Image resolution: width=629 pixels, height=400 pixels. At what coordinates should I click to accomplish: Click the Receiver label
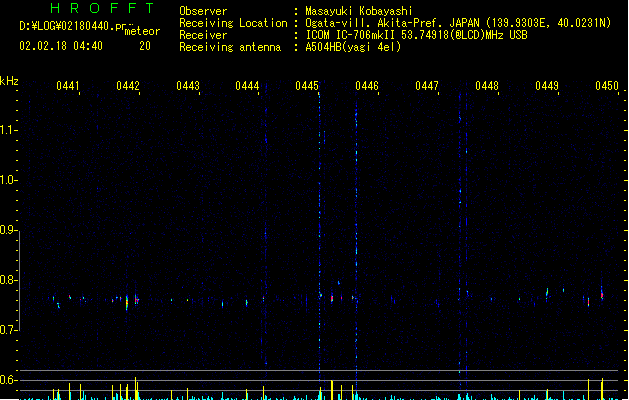tap(203, 35)
